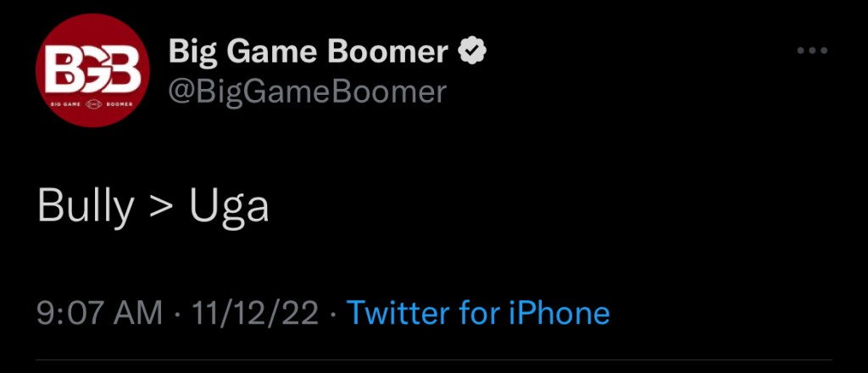Select the tweet text 'Bully > Uga'

click(153, 207)
